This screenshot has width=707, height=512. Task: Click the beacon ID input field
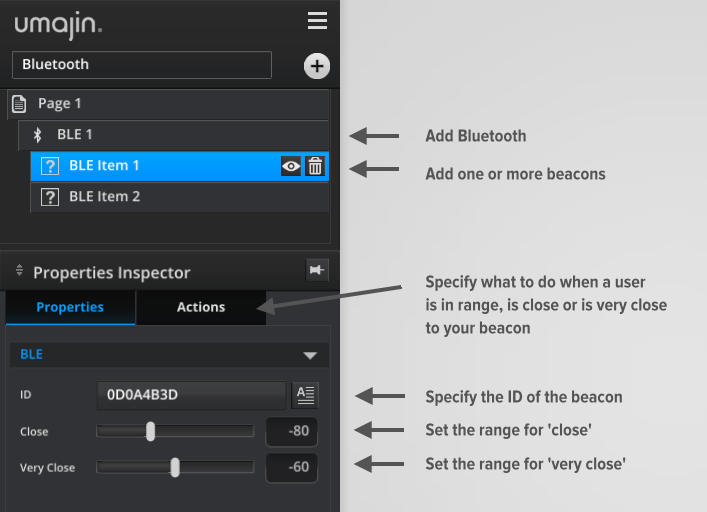tap(192, 395)
